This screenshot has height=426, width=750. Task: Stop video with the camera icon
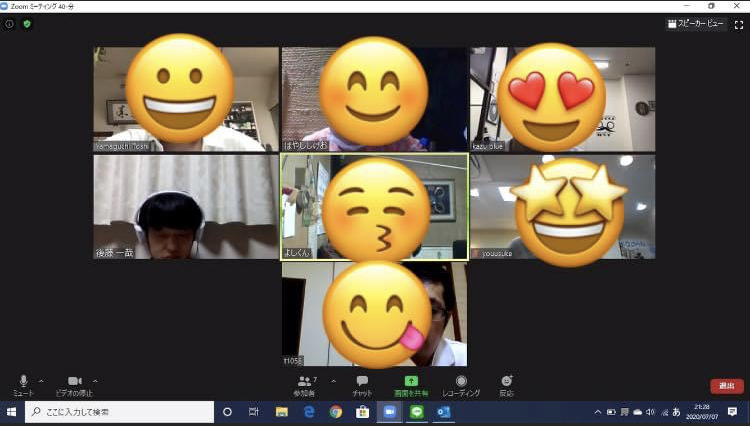(74, 385)
